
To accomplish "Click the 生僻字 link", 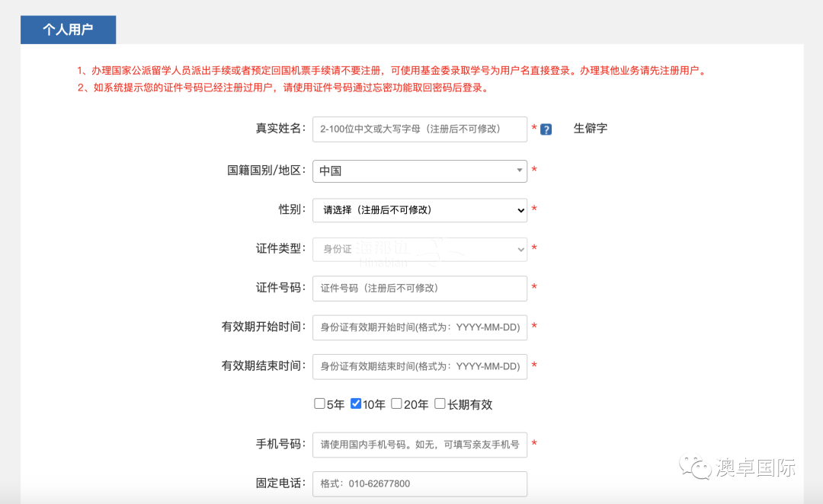I will point(590,129).
